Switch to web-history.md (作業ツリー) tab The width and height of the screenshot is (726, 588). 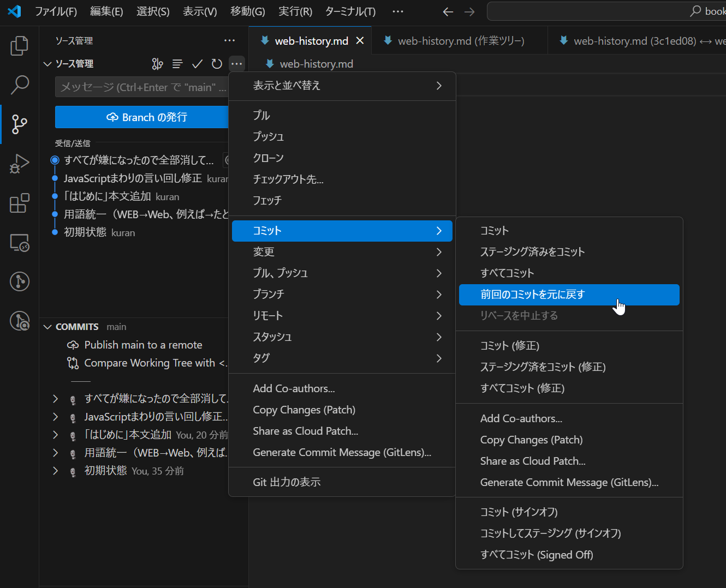pos(460,41)
